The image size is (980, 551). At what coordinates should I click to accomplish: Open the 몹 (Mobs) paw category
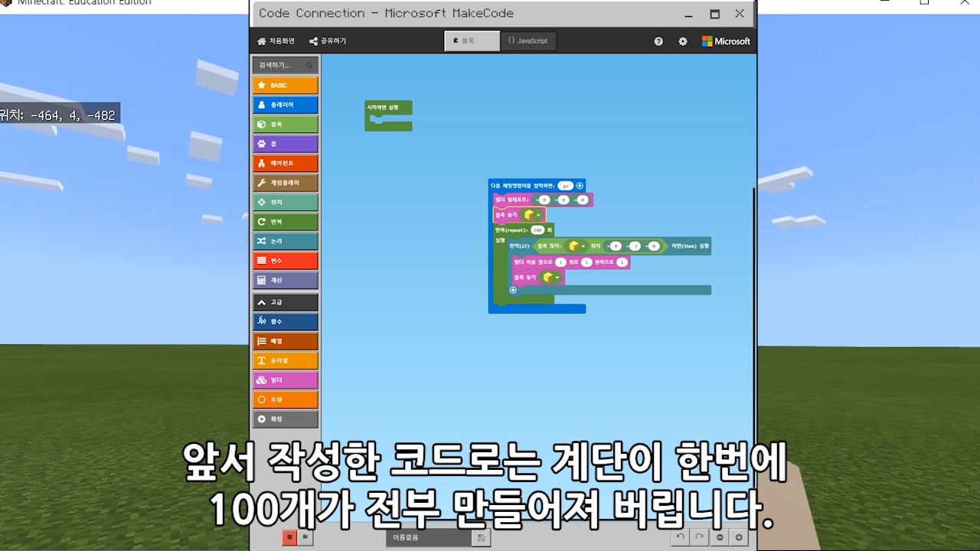click(285, 144)
